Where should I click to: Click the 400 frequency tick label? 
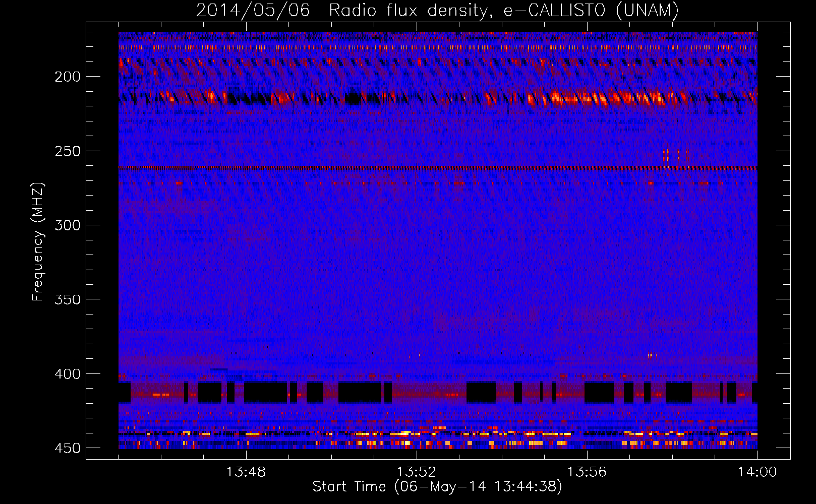[x=68, y=374]
